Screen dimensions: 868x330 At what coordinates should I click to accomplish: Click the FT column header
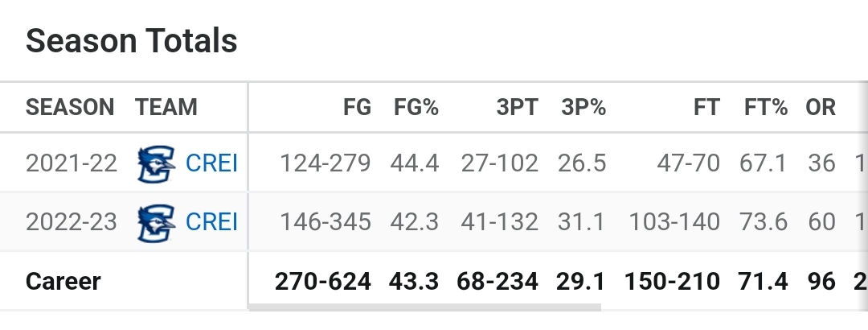[706, 107]
